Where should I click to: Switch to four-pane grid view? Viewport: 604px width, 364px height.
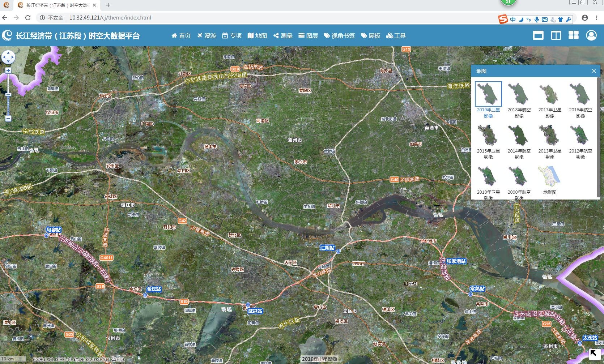(x=574, y=35)
